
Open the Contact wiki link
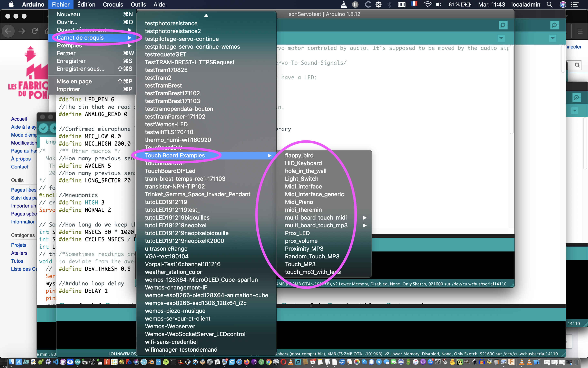19,167
